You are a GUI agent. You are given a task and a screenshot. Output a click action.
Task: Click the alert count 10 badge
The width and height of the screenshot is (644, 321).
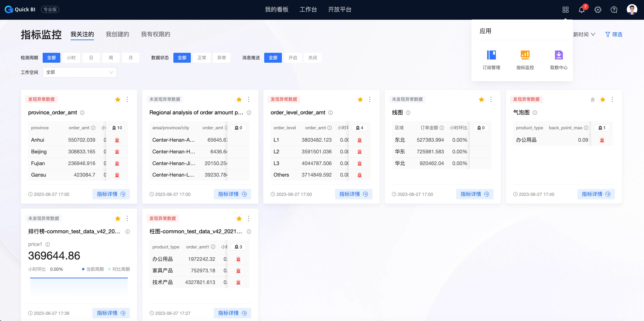pyautogui.click(x=117, y=128)
